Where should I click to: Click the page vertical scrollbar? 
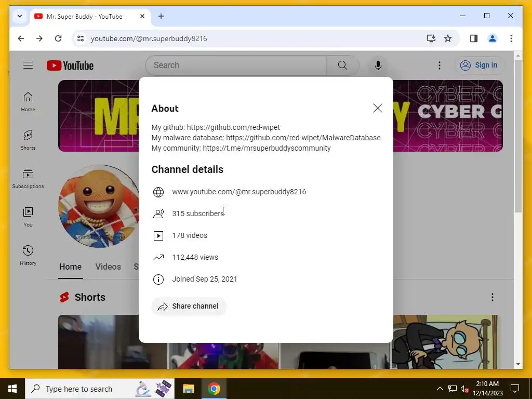pyautogui.click(x=518, y=136)
